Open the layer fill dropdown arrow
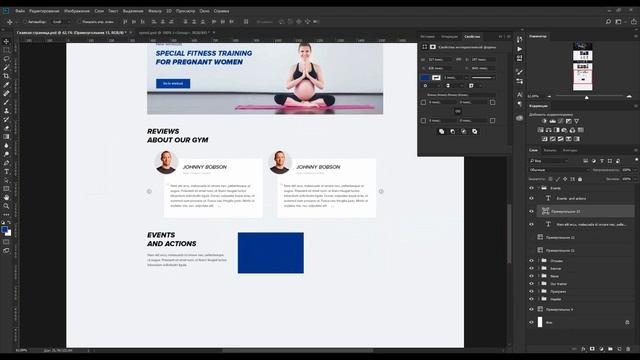The height and width of the screenshot is (360, 640). pyautogui.click(x=635, y=179)
